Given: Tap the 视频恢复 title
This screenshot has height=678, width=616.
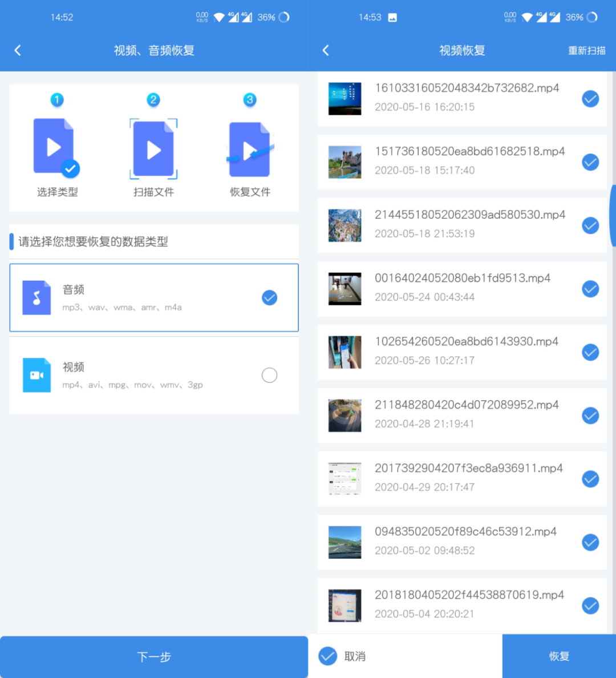Looking at the screenshot, I should [462, 51].
